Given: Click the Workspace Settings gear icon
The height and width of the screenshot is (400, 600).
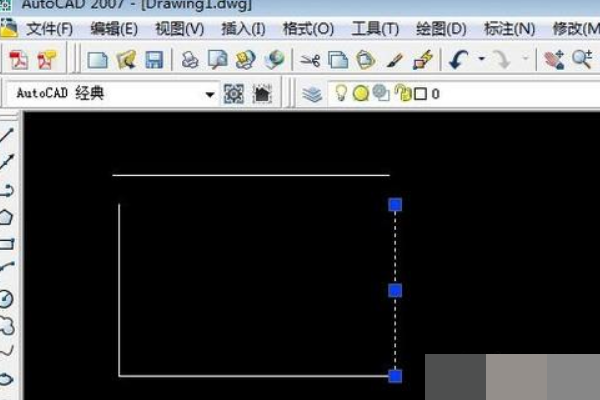Looking at the screenshot, I should (233, 94).
